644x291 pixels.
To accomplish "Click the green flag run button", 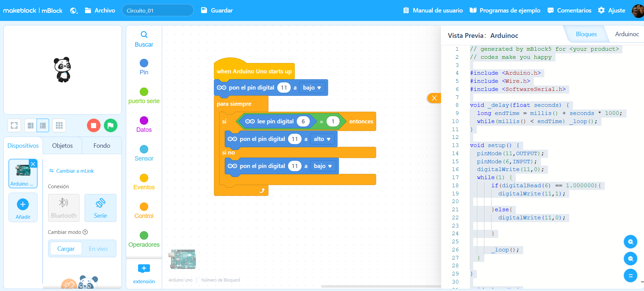I will [110, 125].
